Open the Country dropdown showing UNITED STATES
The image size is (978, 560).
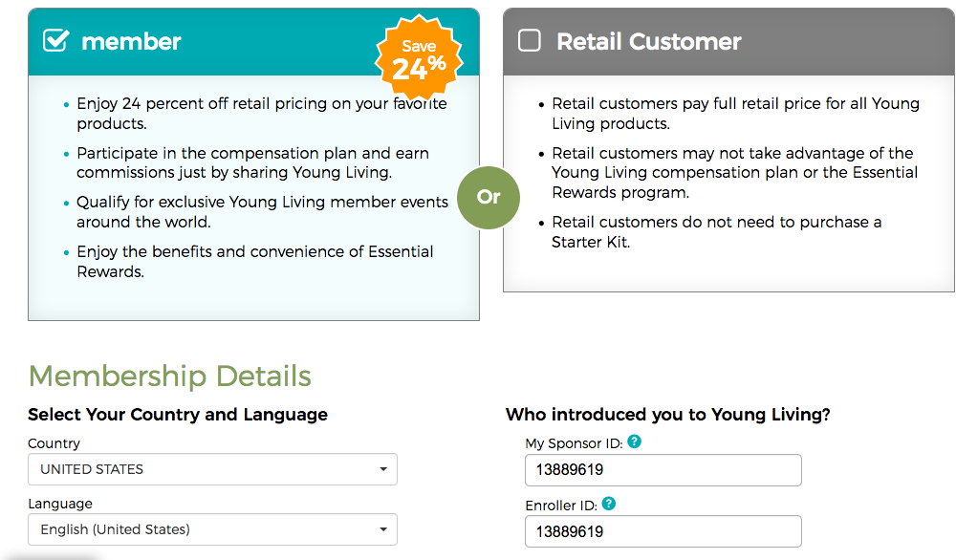coord(212,469)
